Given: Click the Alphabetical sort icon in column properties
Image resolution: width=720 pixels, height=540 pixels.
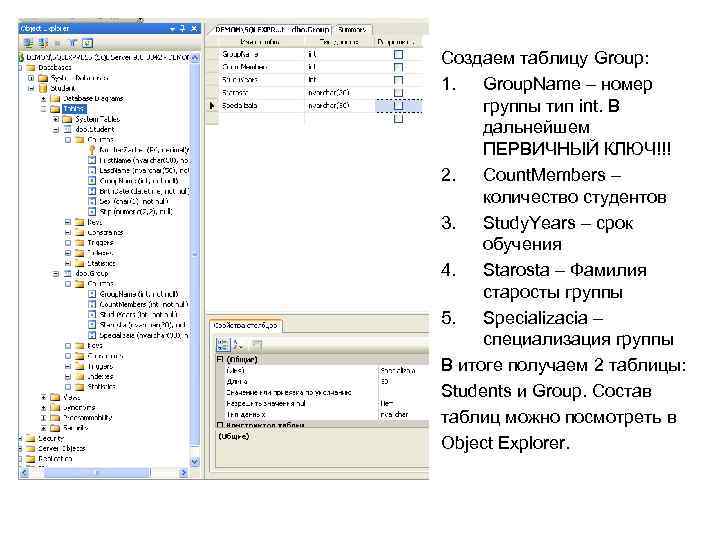Looking at the screenshot, I should [238, 344].
